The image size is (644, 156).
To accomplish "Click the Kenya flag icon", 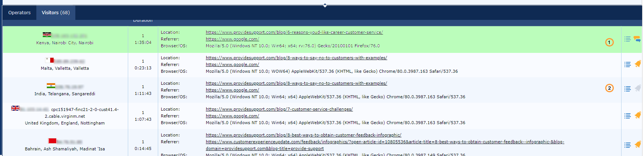I will 47,35.
